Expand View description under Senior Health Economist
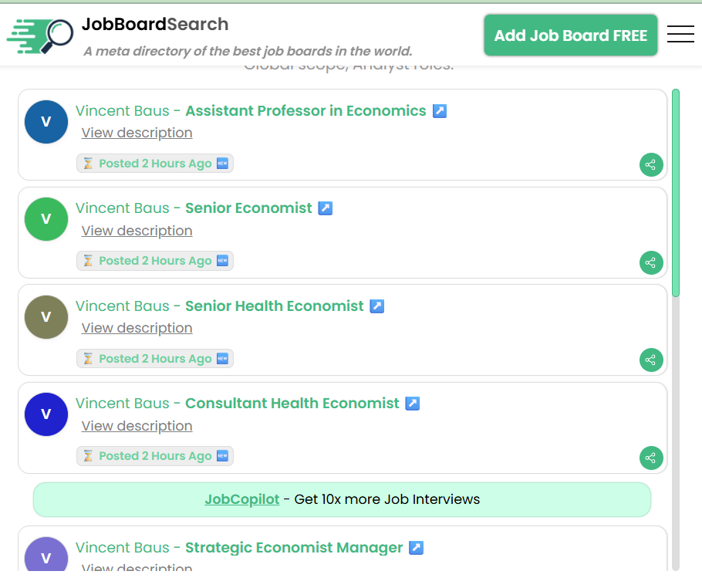Screen dimensions: 702x588 point(137,328)
